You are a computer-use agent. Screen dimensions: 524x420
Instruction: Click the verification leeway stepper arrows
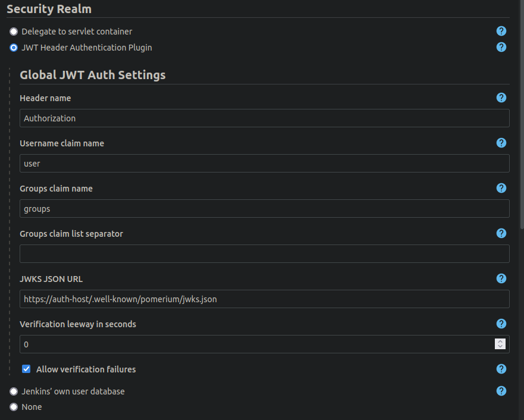500,344
